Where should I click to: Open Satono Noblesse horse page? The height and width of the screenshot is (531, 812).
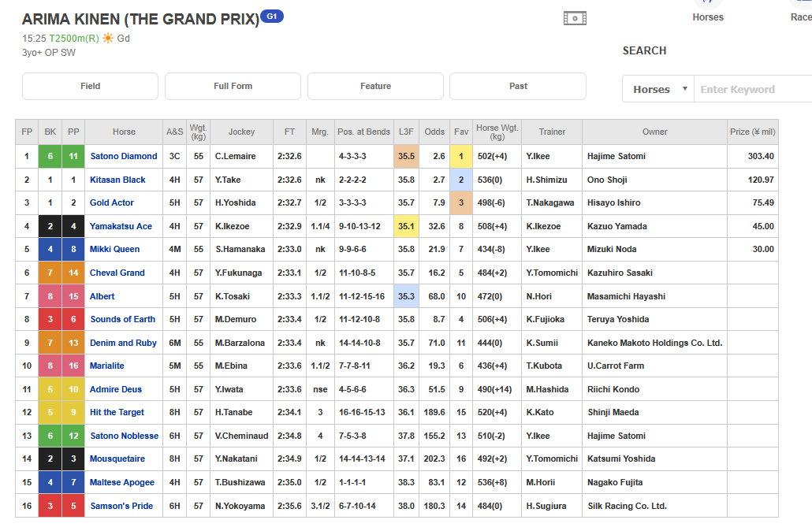tap(125, 436)
